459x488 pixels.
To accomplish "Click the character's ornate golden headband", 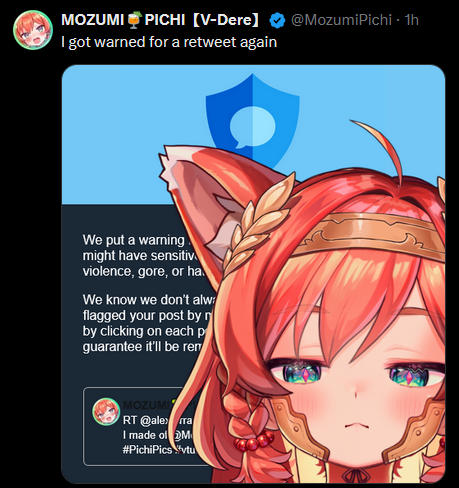I will pyautogui.click(x=368, y=233).
